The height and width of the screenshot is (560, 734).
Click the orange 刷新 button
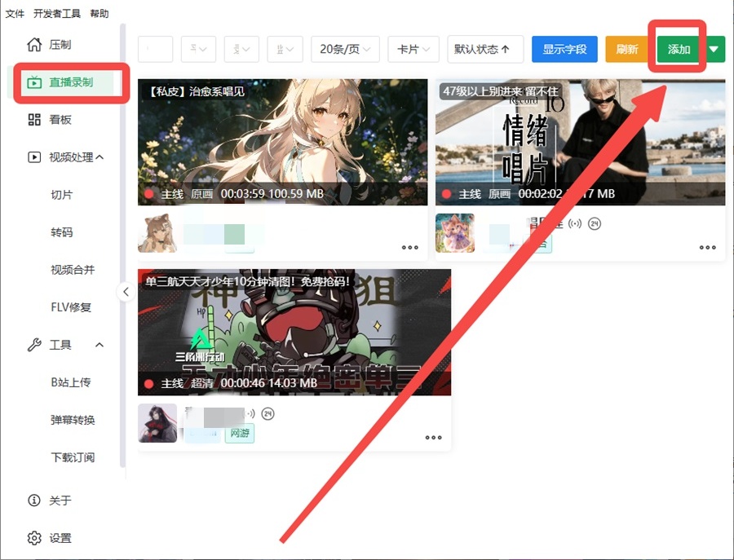tap(627, 49)
